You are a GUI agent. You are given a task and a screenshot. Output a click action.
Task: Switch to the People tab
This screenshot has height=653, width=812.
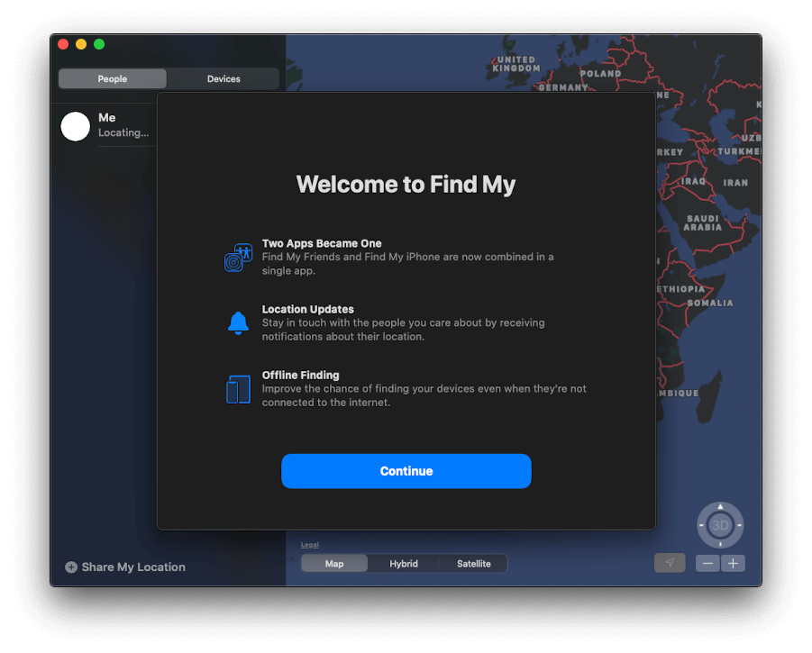coord(113,78)
